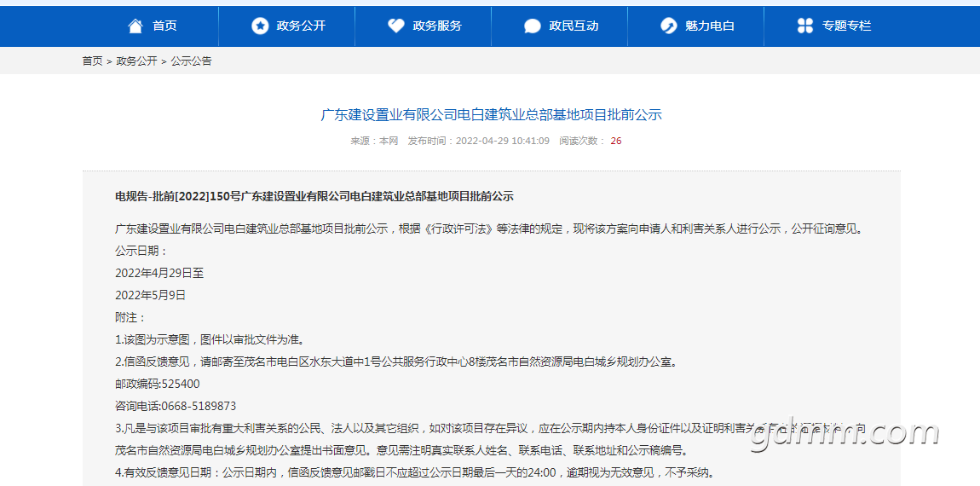Click the red read count 26
The image size is (980, 486).
(615, 141)
